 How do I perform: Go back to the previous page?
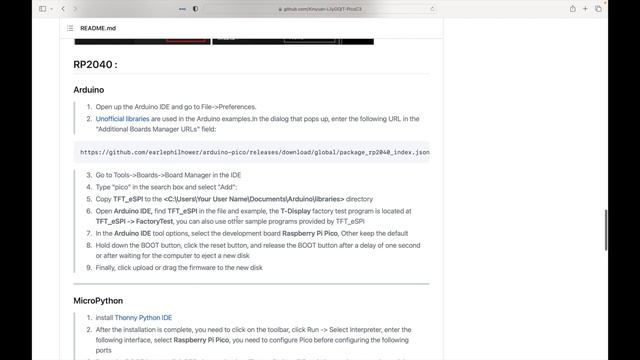pyautogui.click(x=63, y=9)
